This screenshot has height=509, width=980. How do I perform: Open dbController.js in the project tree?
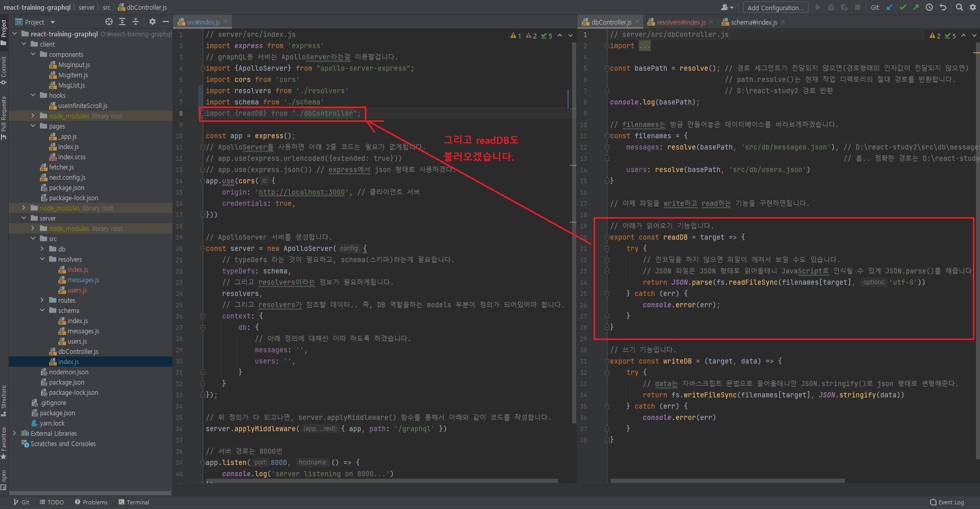78,352
